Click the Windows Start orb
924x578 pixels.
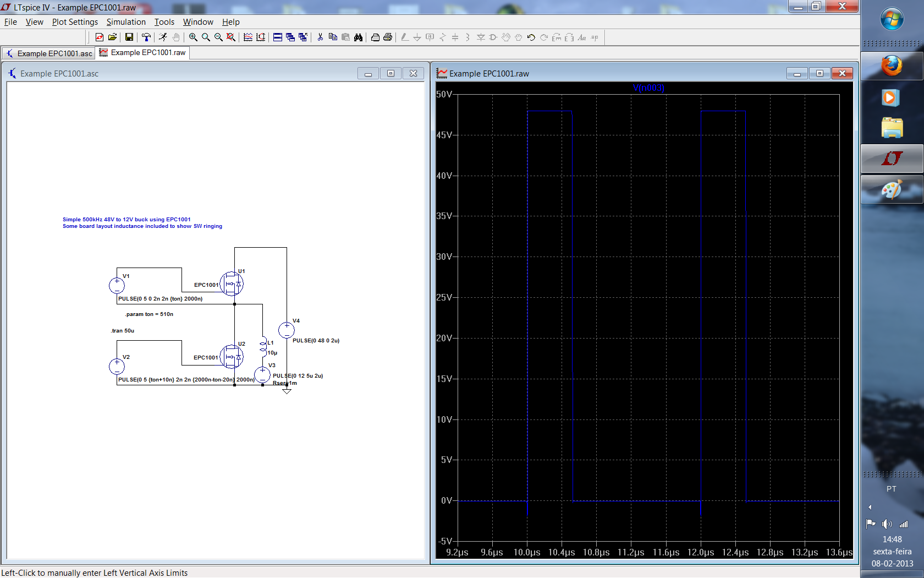(x=892, y=20)
